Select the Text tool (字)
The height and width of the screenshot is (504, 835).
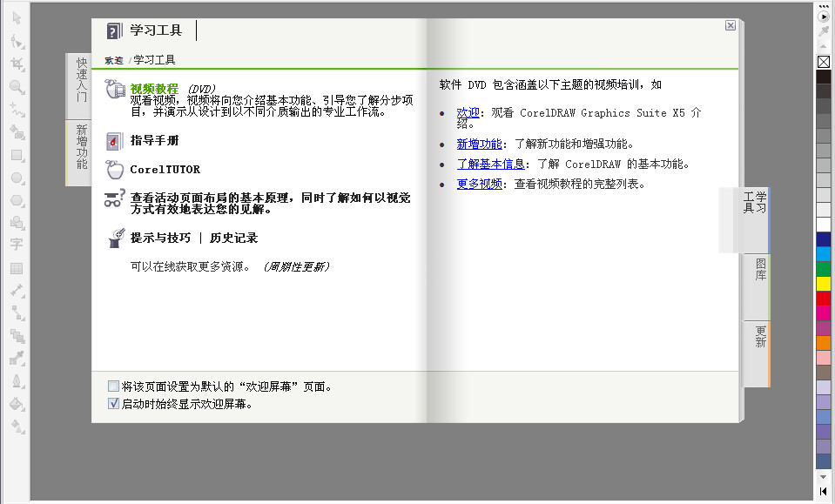tap(17, 245)
